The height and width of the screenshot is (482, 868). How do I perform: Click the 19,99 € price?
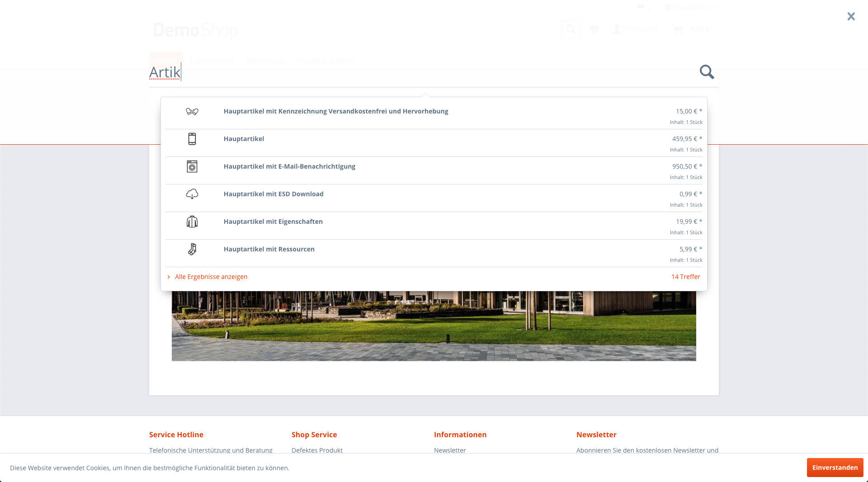click(x=689, y=222)
